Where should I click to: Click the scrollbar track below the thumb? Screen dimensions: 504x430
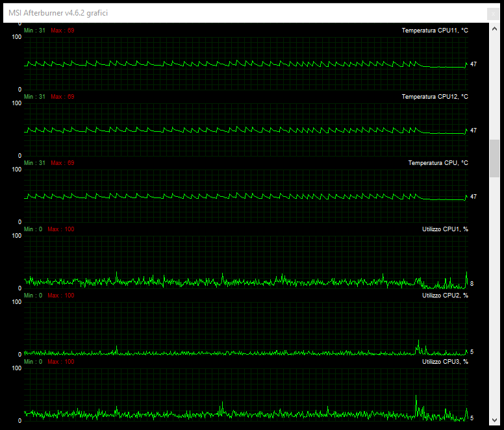495,292
